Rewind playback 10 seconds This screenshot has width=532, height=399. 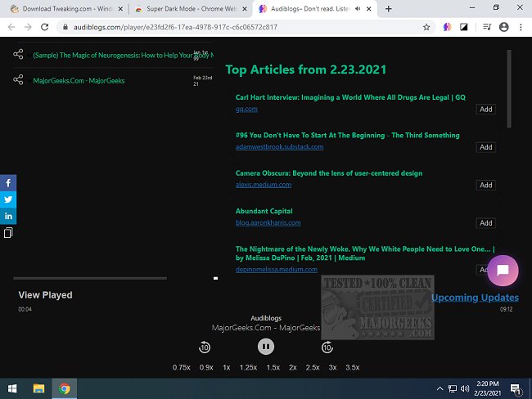tap(205, 347)
